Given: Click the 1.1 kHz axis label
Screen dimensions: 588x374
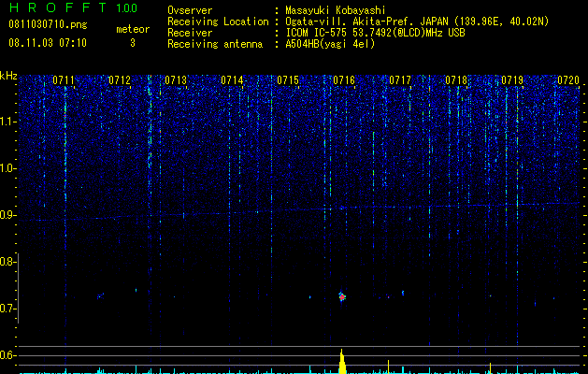Looking at the screenshot, I should pyautogui.click(x=7, y=122).
